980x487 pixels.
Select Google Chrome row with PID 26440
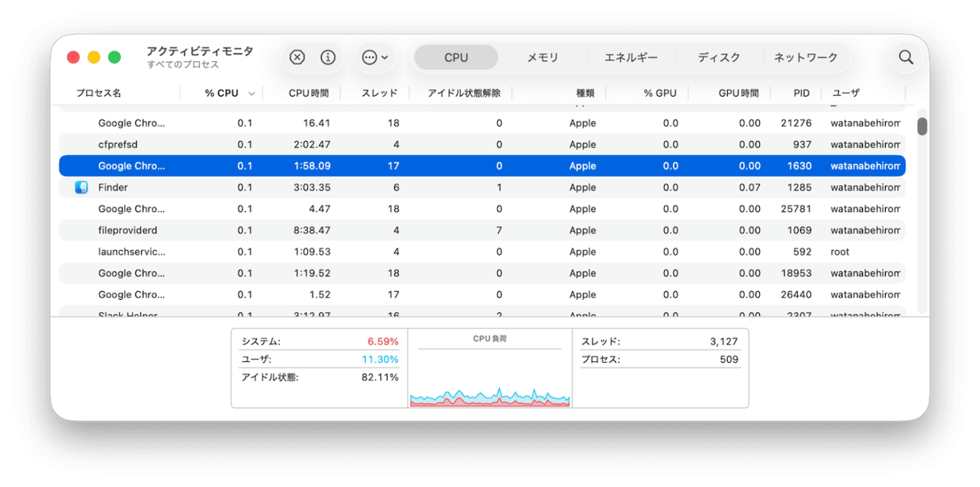(x=482, y=294)
